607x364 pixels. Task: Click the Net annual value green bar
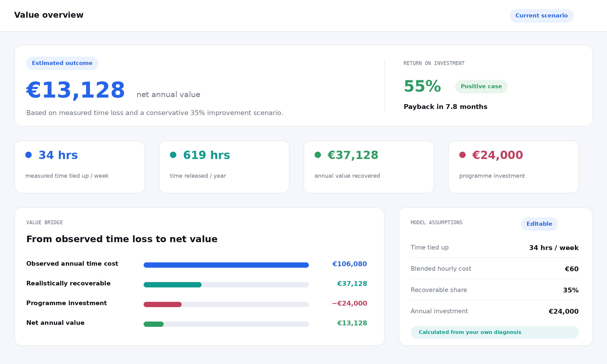154,324
